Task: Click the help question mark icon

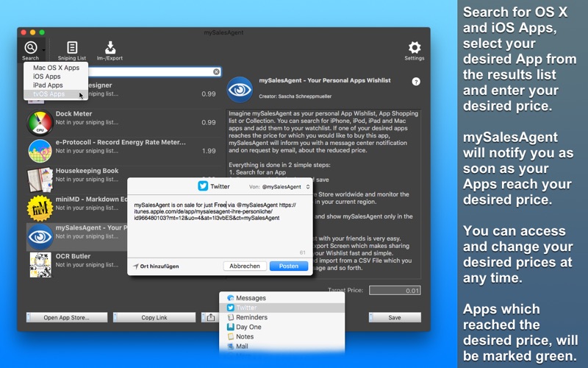Action: (416, 82)
